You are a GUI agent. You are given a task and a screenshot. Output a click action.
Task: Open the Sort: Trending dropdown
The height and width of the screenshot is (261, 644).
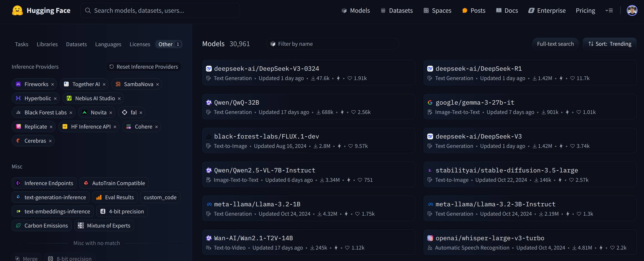coord(610,44)
